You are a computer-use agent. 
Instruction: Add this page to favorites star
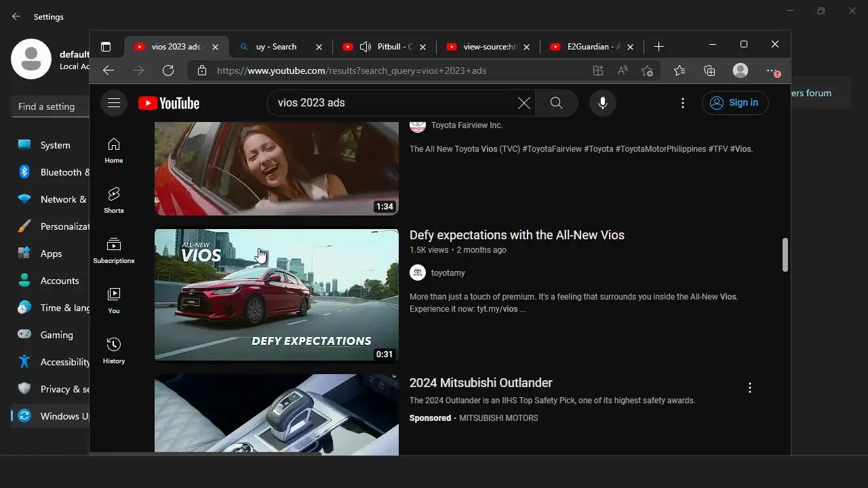(x=647, y=70)
